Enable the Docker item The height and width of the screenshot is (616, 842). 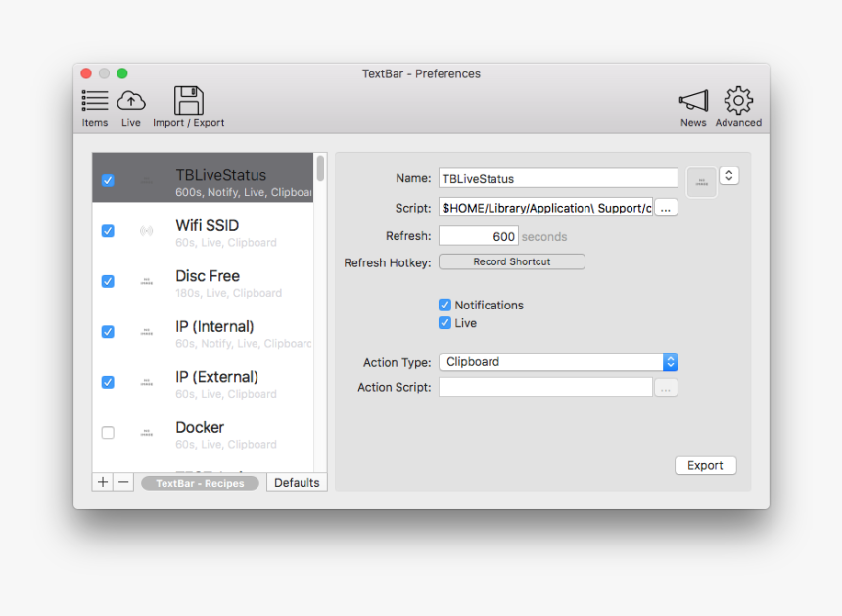(x=108, y=433)
